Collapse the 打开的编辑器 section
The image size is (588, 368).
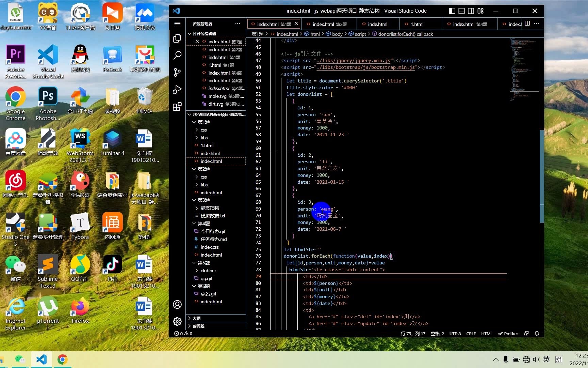216,34
